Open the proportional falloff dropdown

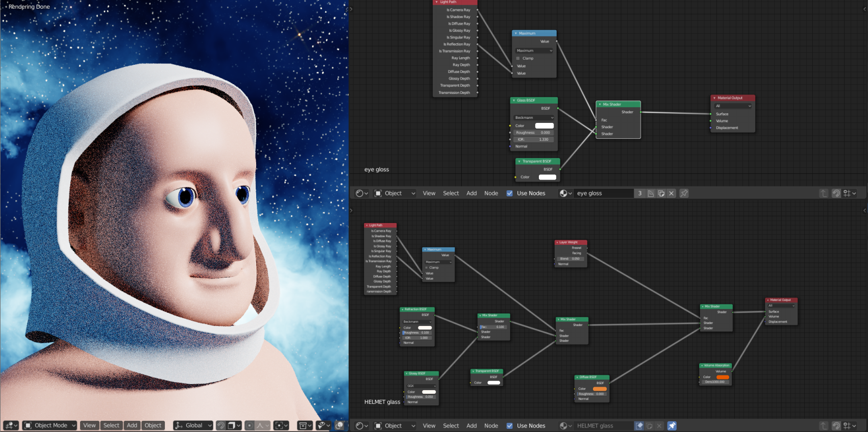pos(262,425)
